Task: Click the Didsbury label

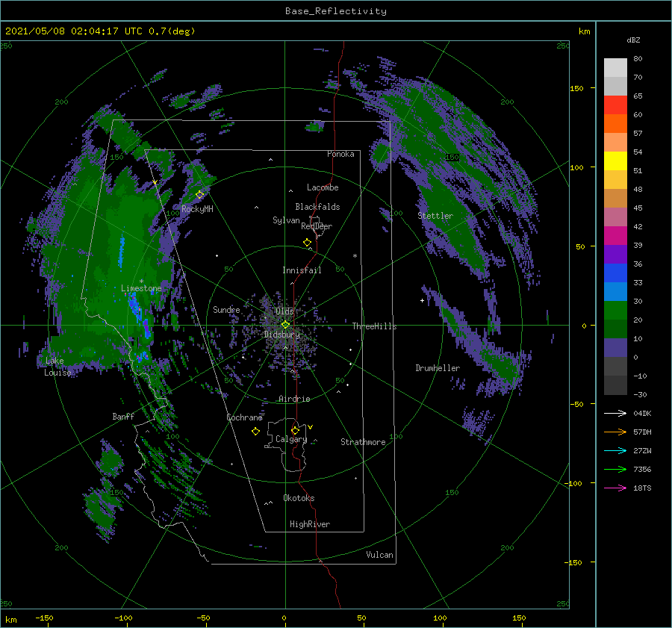Action: coord(282,335)
